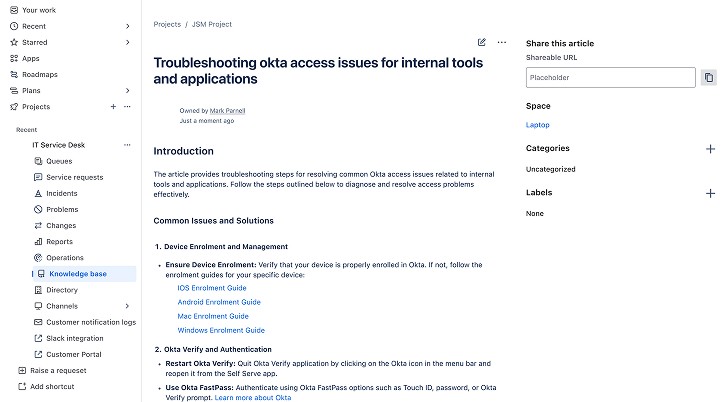
Task: Click the Common Issues and Solutions heading
Action: pyautogui.click(x=214, y=221)
